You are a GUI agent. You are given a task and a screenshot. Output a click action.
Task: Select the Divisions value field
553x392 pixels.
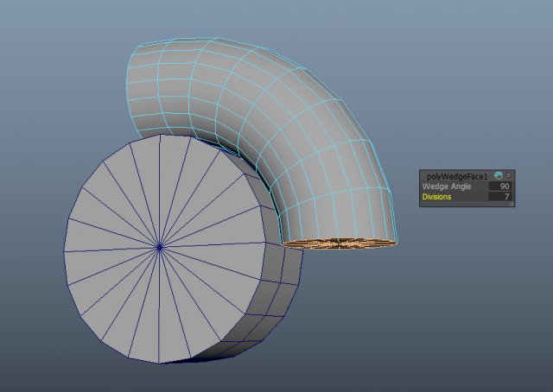click(499, 197)
